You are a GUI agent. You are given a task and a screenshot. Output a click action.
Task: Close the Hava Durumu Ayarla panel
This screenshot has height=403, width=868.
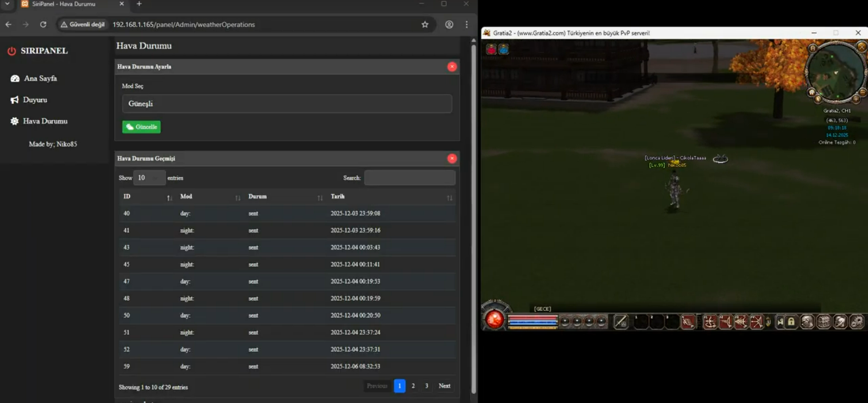tap(452, 66)
